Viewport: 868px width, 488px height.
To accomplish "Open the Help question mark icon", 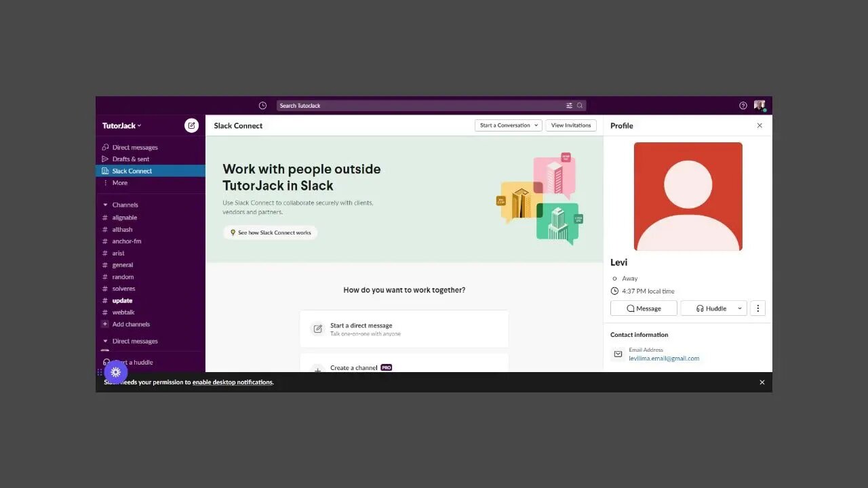I will [x=743, y=106].
